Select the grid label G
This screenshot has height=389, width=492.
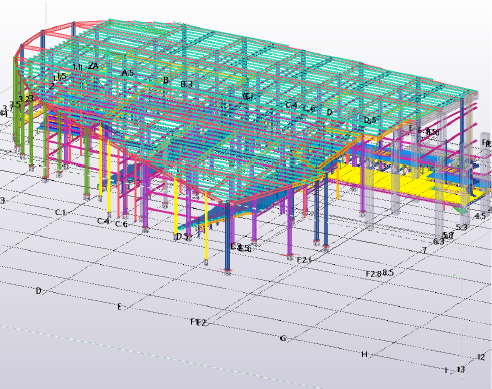point(283,339)
